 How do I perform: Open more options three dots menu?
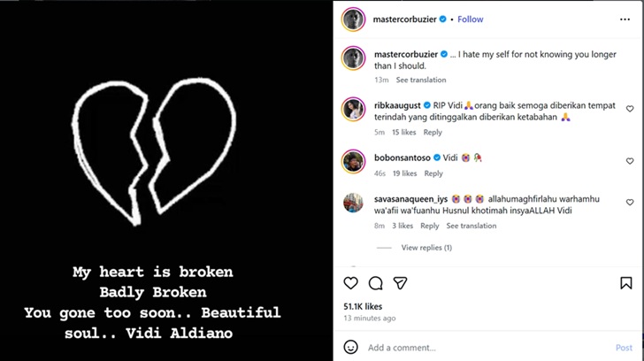pos(626,19)
